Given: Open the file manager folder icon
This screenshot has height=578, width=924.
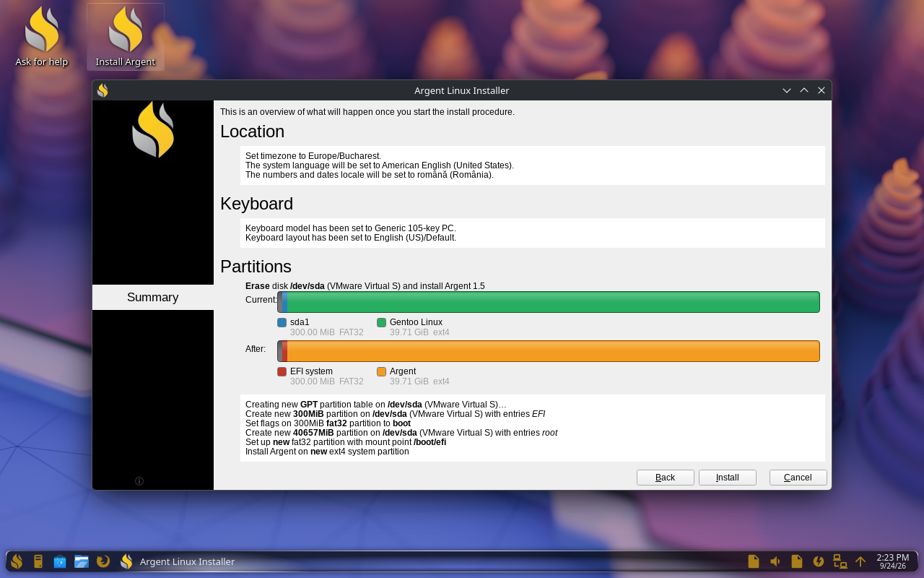Looking at the screenshot, I should coord(82,561).
